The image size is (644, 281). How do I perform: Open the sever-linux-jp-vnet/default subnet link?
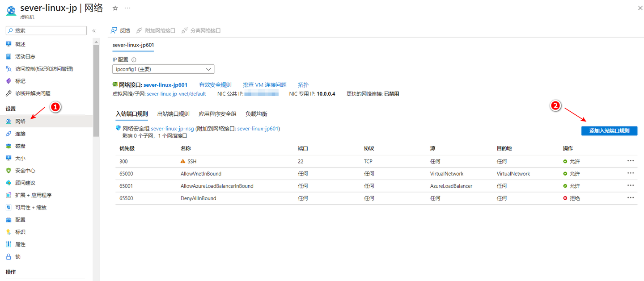[x=176, y=94]
